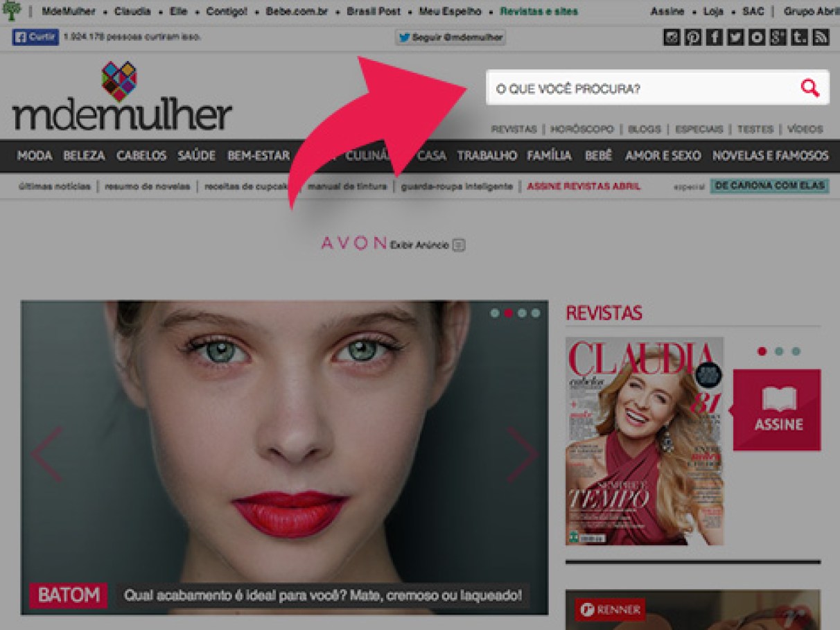840x630 pixels.
Task: Open the Claudia magazine cover thumbnail
Action: pyautogui.click(x=645, y=441)
